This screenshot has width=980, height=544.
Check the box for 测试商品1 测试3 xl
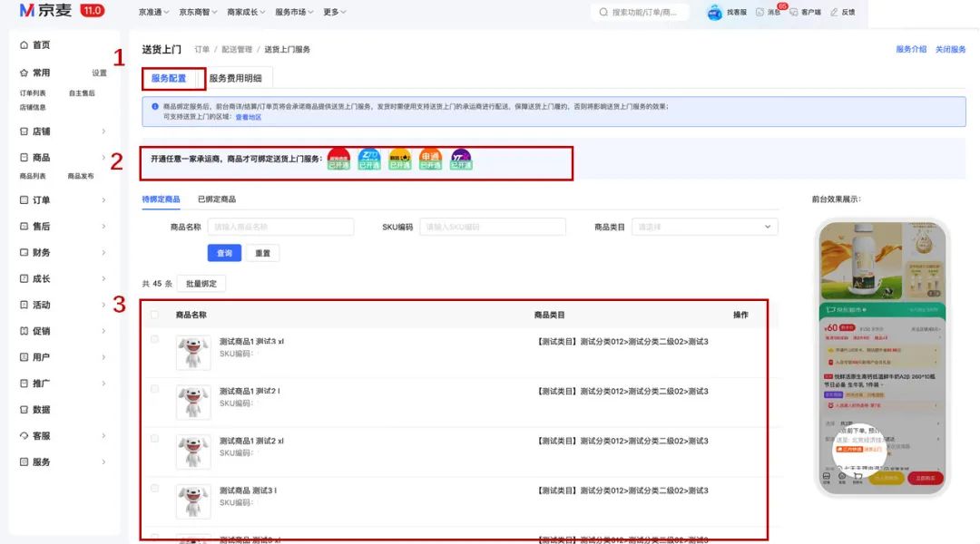(x=154, y=339)
